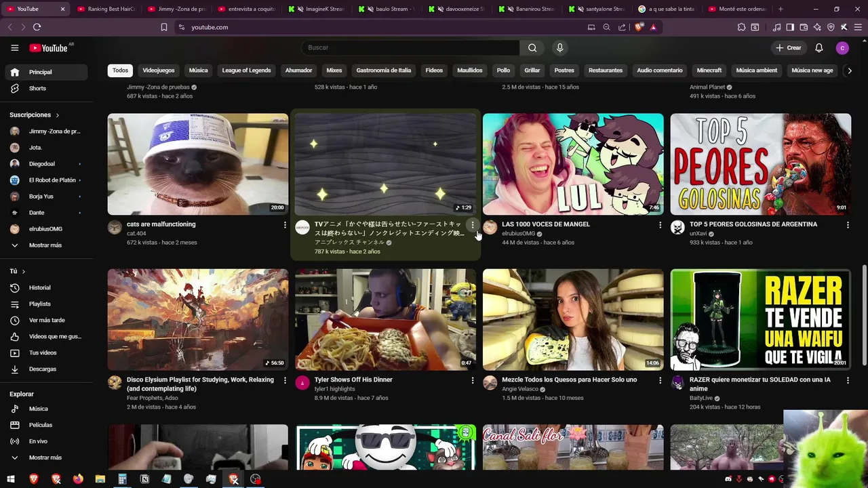
Task: Reload the page with the refresh icon
Action: (37, 27)
